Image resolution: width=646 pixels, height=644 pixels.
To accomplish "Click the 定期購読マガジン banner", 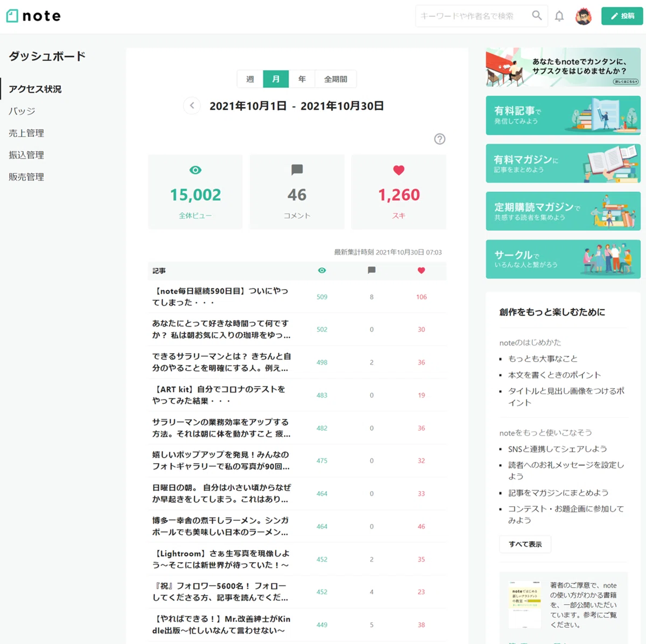I will coord(563,211).
